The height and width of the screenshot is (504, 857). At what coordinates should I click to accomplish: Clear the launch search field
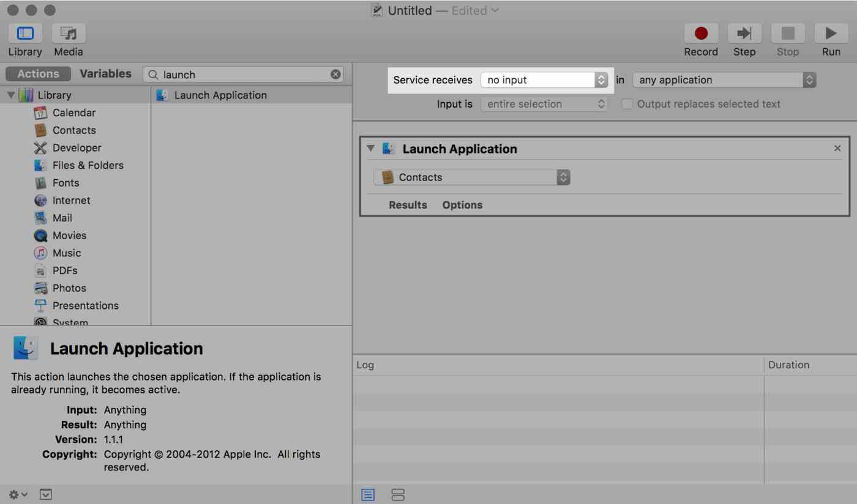(335, 74)
